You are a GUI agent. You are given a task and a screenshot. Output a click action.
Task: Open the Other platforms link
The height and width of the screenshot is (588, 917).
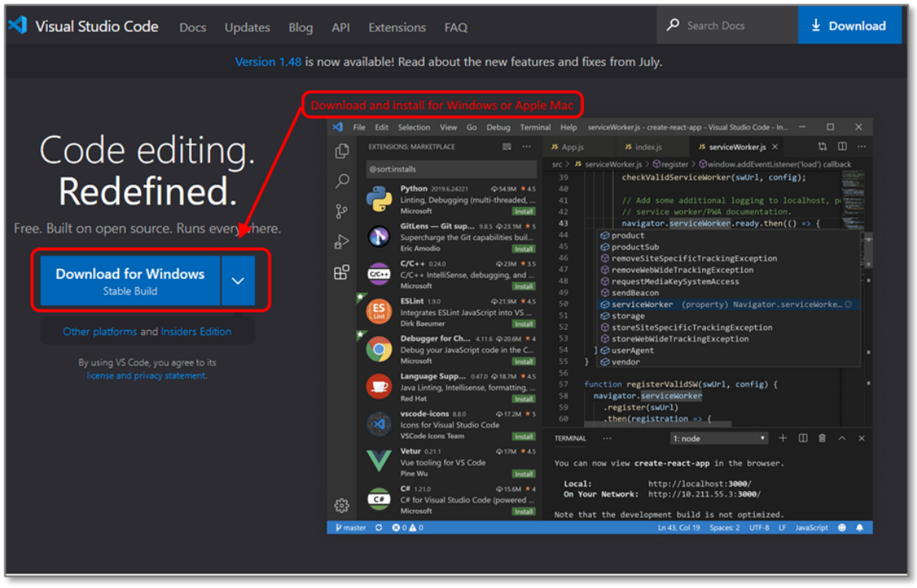click(99, 331)
